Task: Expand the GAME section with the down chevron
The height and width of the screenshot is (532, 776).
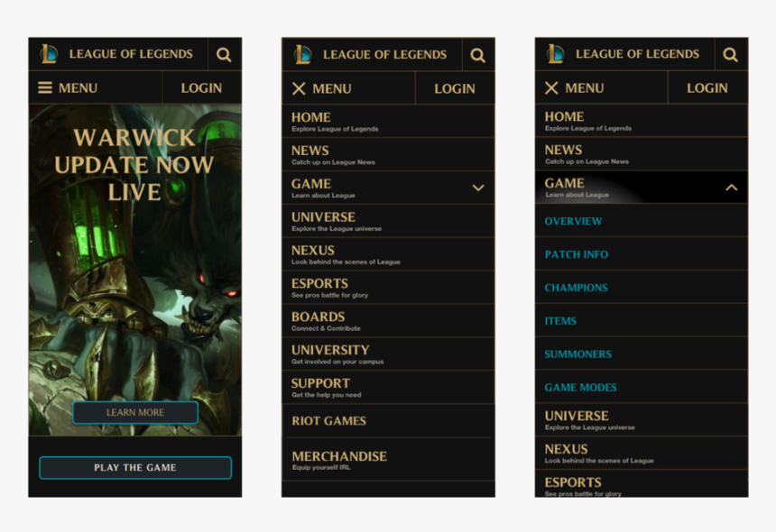Action: pyautogui.click(x=478, y=188)
